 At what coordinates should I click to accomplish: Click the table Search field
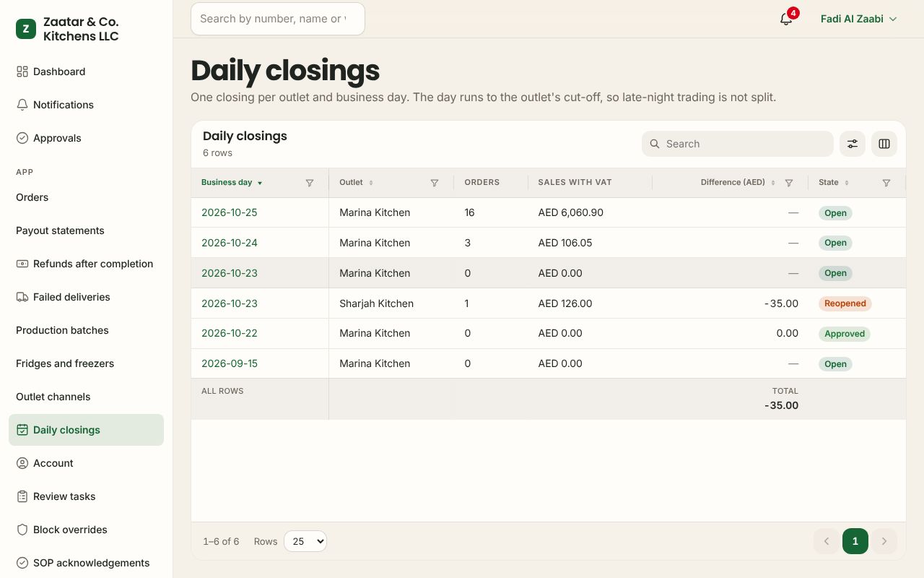738,144
